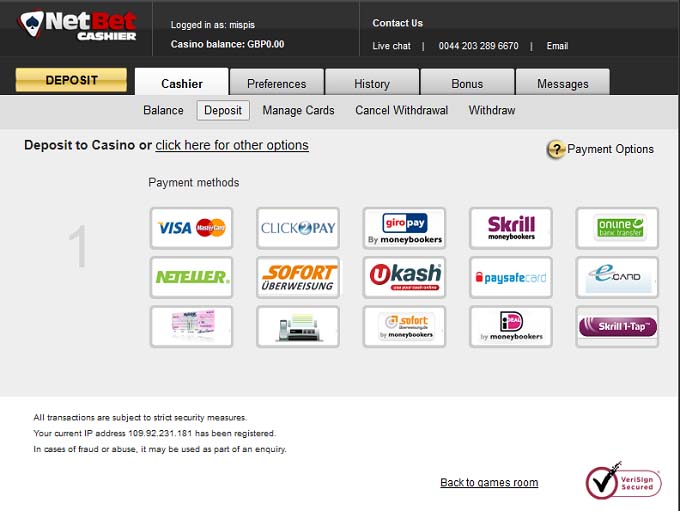Select Giropay by Moneybookers
The width and height of the screenshot is (680, 511).
coord(404,228)
